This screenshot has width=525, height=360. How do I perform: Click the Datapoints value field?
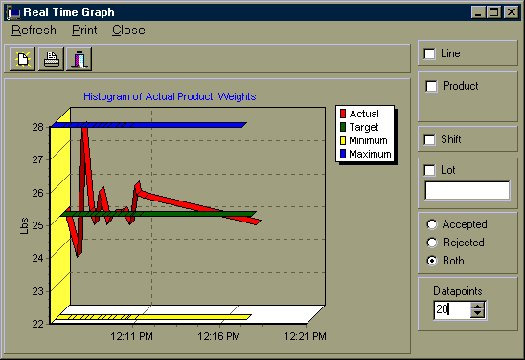point(452,309)
